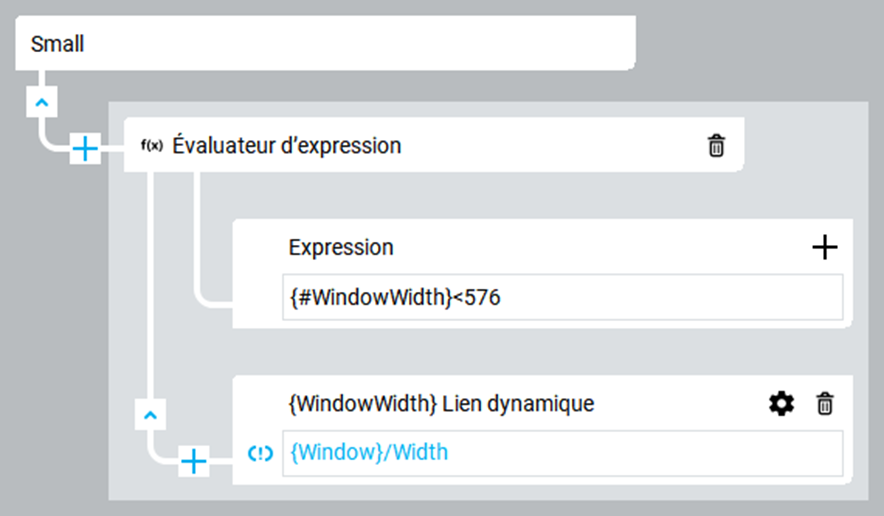Click the dynamic link icon beside {Window}/Width
Screen dimensions: 884x516
[x=260, y=453]
